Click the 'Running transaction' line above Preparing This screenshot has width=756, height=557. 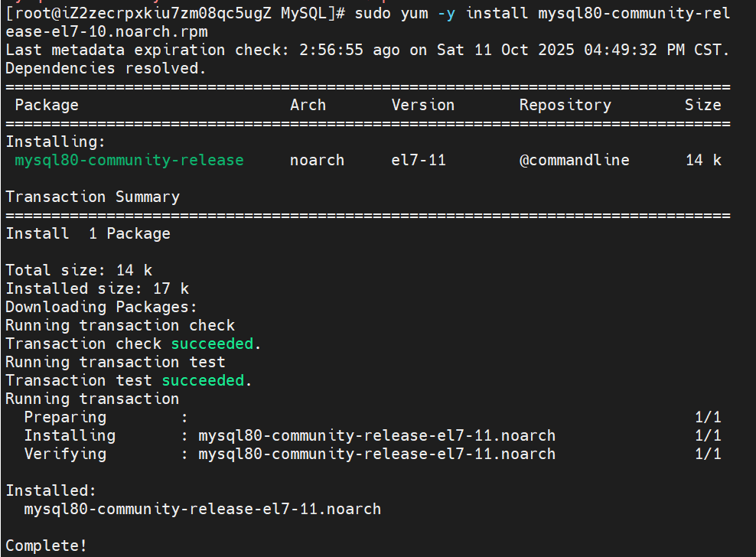tap(92, 399)
